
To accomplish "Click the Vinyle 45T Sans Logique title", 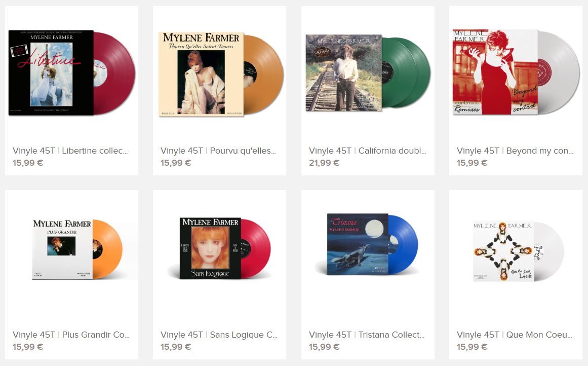I will tap(219, 335).
